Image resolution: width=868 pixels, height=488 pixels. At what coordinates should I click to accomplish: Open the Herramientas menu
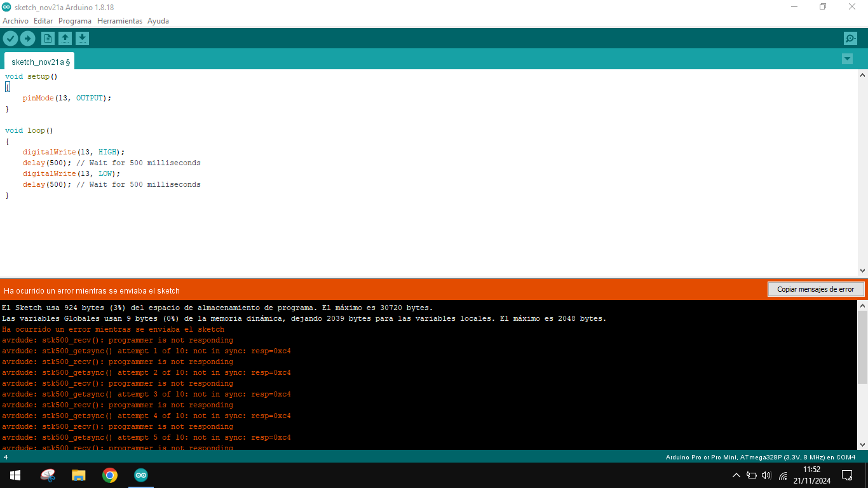(119, 21)
